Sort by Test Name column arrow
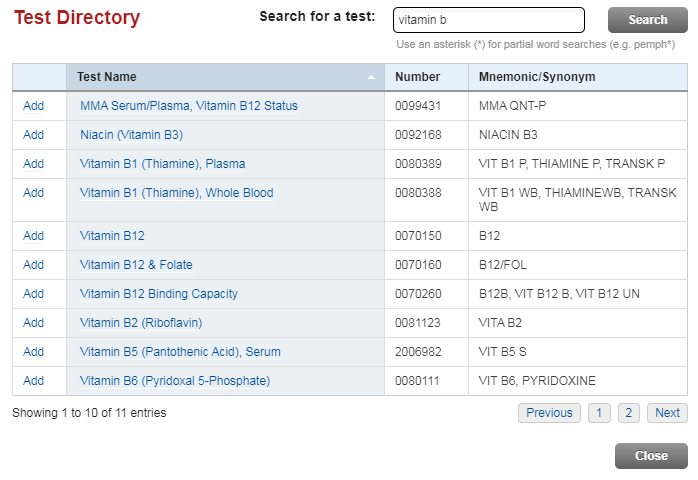This screenshot has width=698, height=480. pos(372,77)
